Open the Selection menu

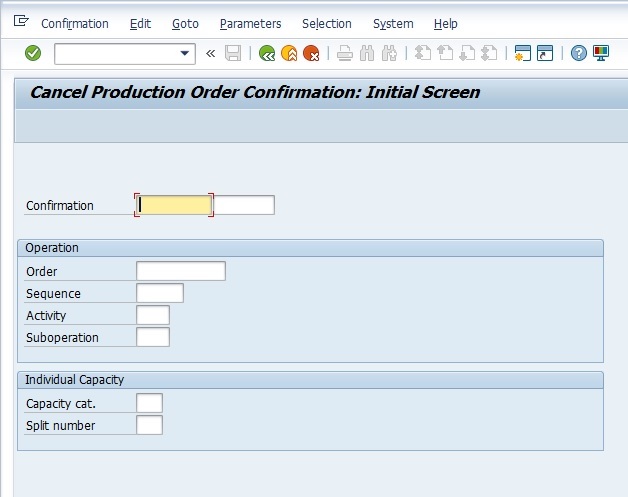pyautogui.click(x=327, y=24)
